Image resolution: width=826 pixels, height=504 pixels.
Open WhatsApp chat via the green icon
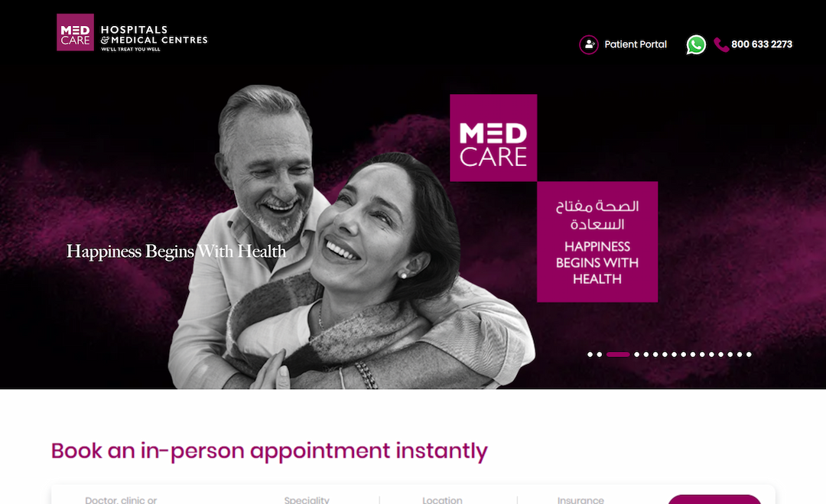coord(696,45)
